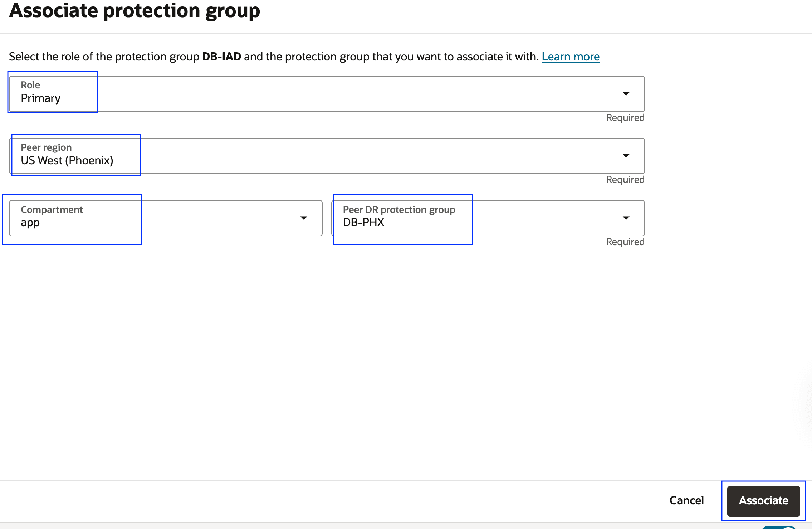Image resolution: width=812 pixels, height=529 pixels.
Task: Click the Associate protection group heading
Action: click(x=134, y=11)
